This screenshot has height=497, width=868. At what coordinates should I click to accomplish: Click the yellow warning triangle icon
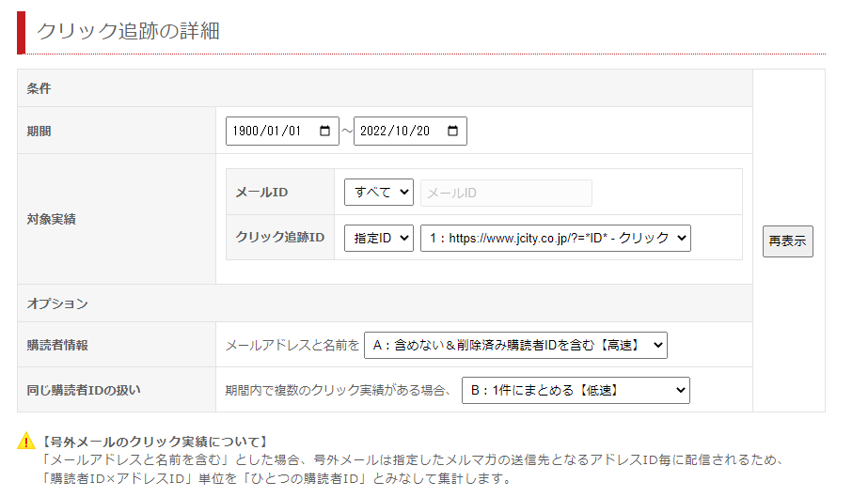click(x=26, y=442)
